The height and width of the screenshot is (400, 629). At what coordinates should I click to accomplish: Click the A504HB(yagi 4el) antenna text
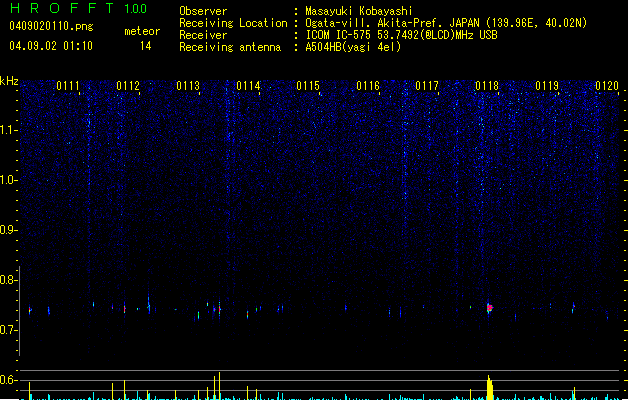click(x=353, y=47)
